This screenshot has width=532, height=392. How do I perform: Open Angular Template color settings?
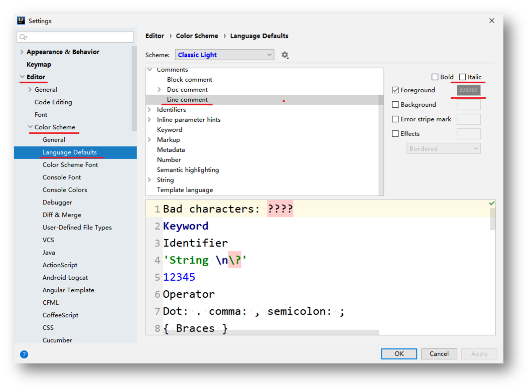(68, 290)
